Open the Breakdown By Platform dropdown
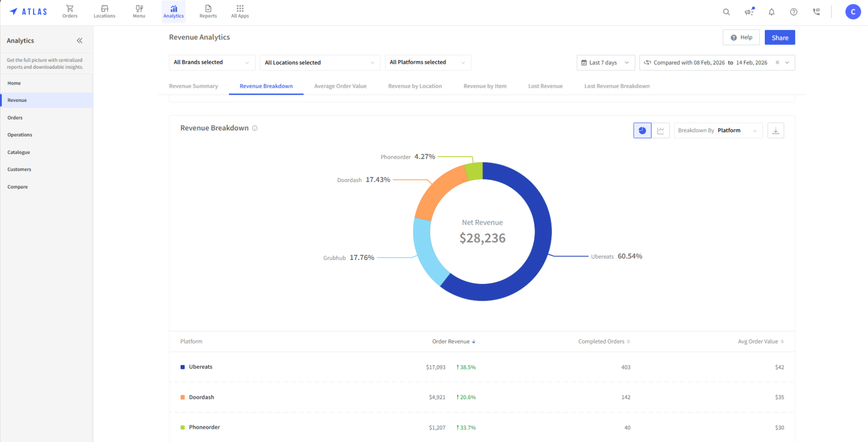This screenshot has height=442, width=868. pos(718,130)
